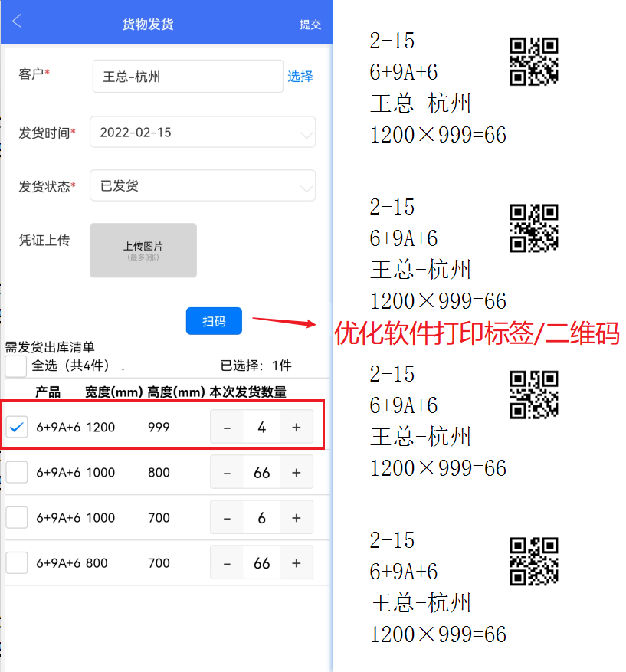Go back using the header arrow
626x672 pixels.
(x=17, y=21)
